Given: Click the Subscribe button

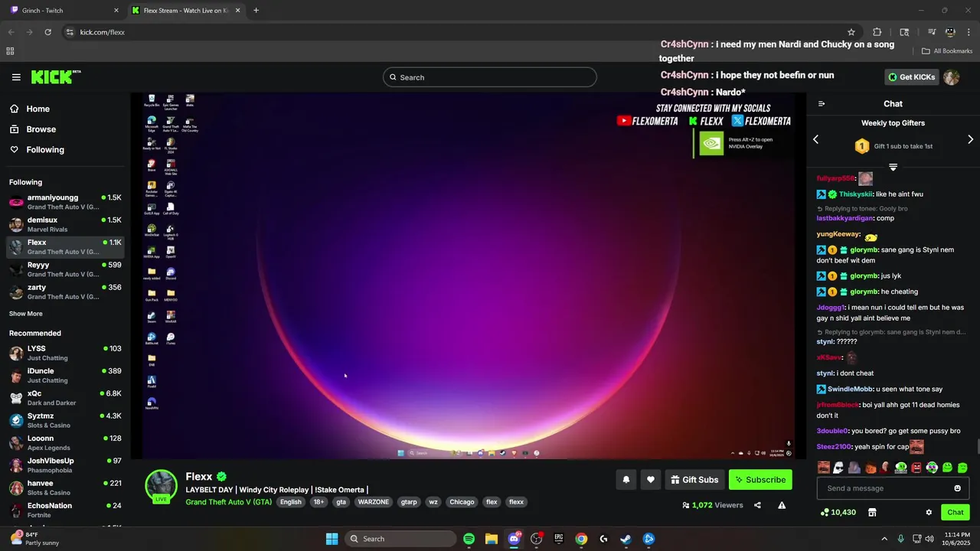Looking at the screenshot, I should click(760, 480).
